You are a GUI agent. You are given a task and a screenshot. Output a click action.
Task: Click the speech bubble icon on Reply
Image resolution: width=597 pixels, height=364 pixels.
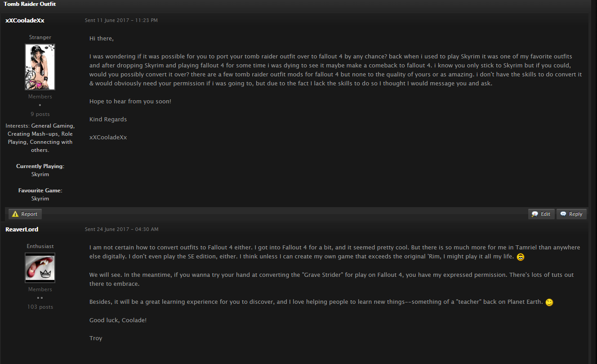coord(563,214)
